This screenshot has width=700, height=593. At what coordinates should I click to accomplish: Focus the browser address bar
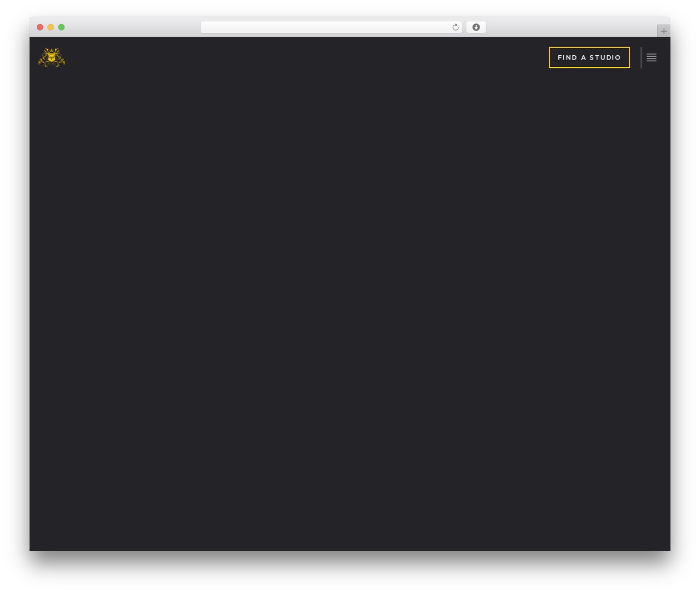tap(331, 27)
